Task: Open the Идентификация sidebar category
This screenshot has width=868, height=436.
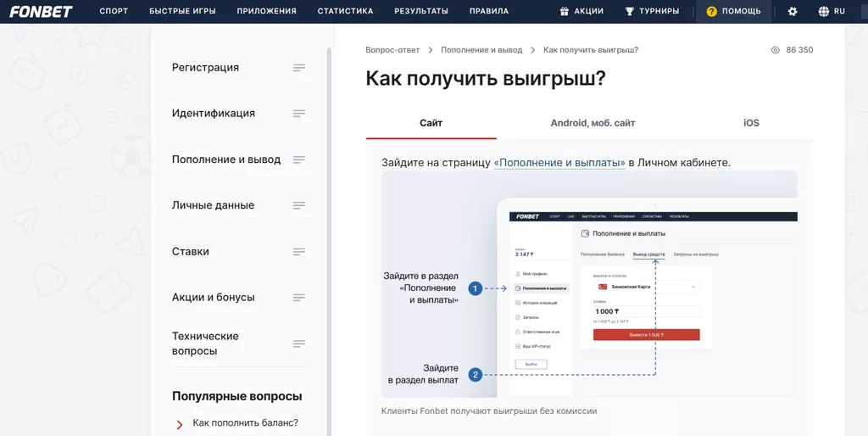Action: [x=213, y=114]
